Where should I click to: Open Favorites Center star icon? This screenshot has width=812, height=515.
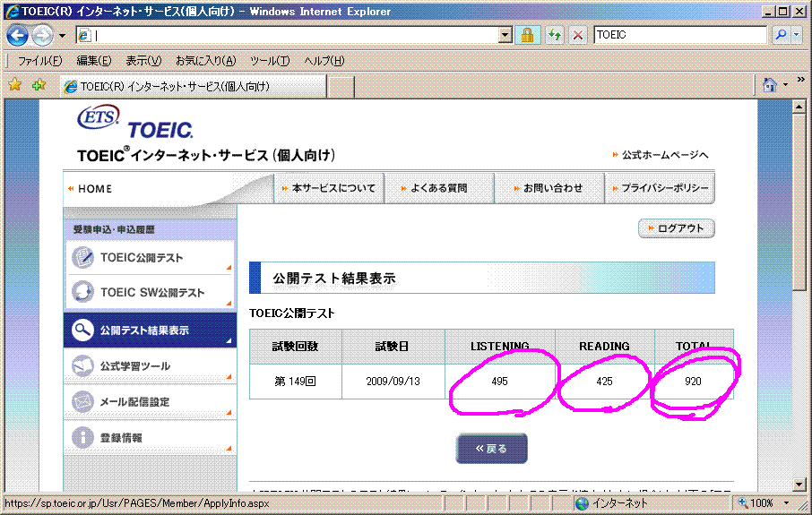tap(15, 84)
